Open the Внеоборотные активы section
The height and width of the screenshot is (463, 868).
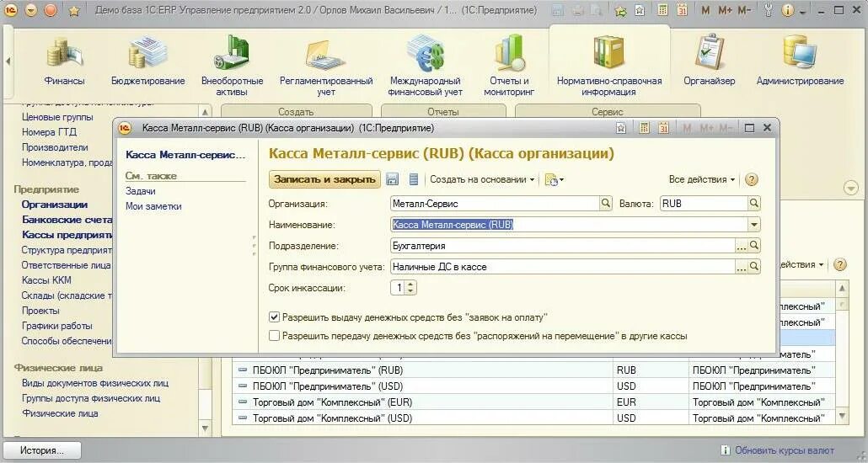232,66
